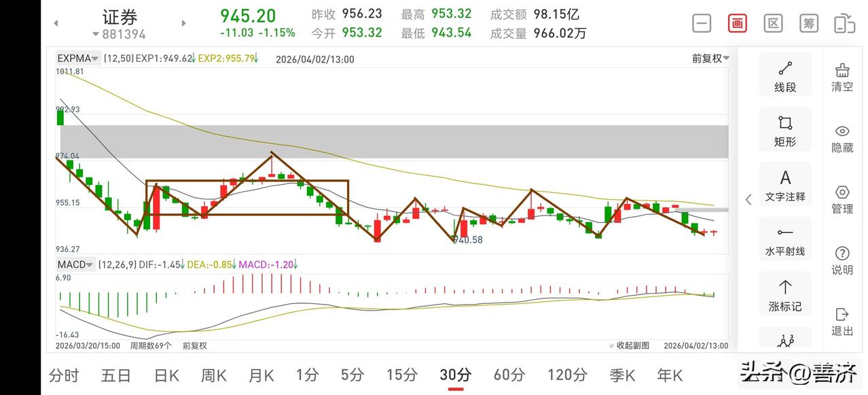The width and height of the screenshot is (868, 395).
Task: Tap the 成交量 966.02万 value
Action: (560, 33)
